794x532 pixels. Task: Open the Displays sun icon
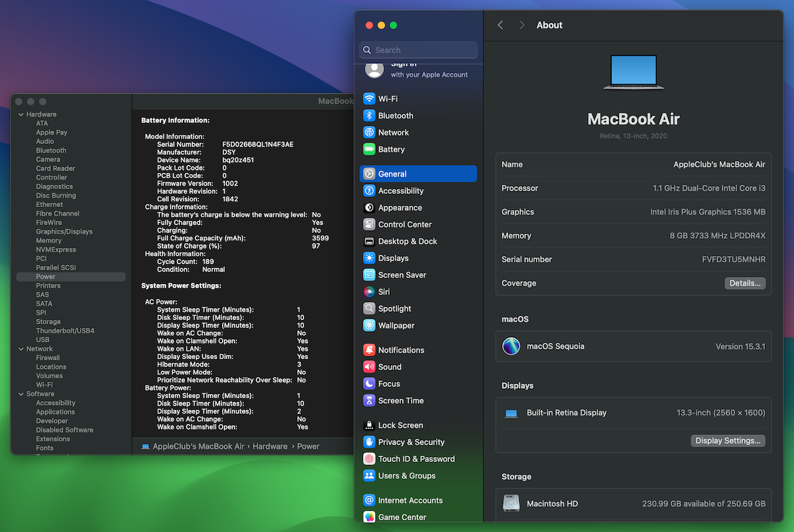[369, 258]
